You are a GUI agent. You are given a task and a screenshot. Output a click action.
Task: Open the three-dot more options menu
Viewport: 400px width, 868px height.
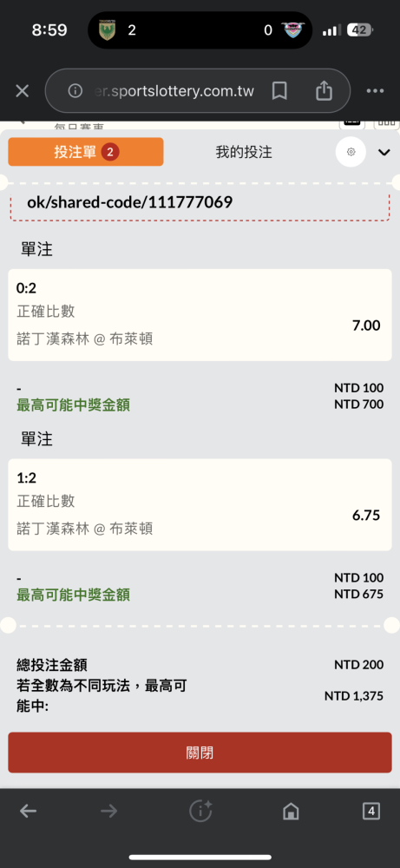pos(375,91)
